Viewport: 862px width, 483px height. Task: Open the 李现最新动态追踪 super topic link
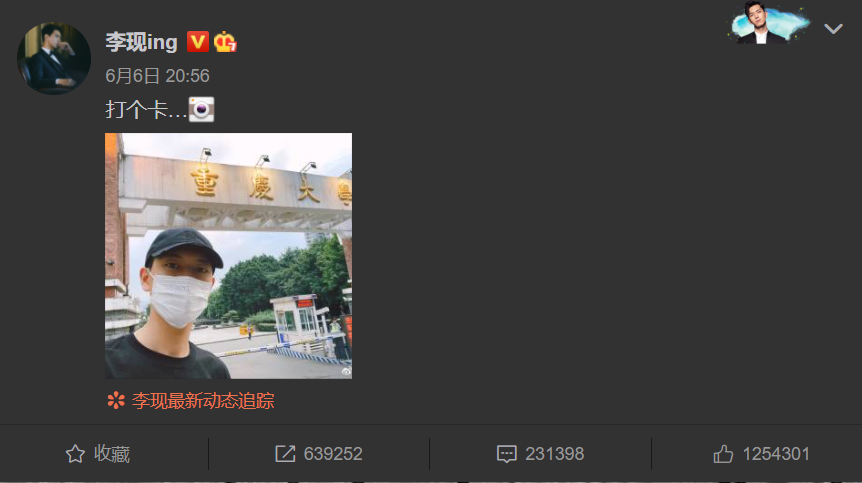203,401
